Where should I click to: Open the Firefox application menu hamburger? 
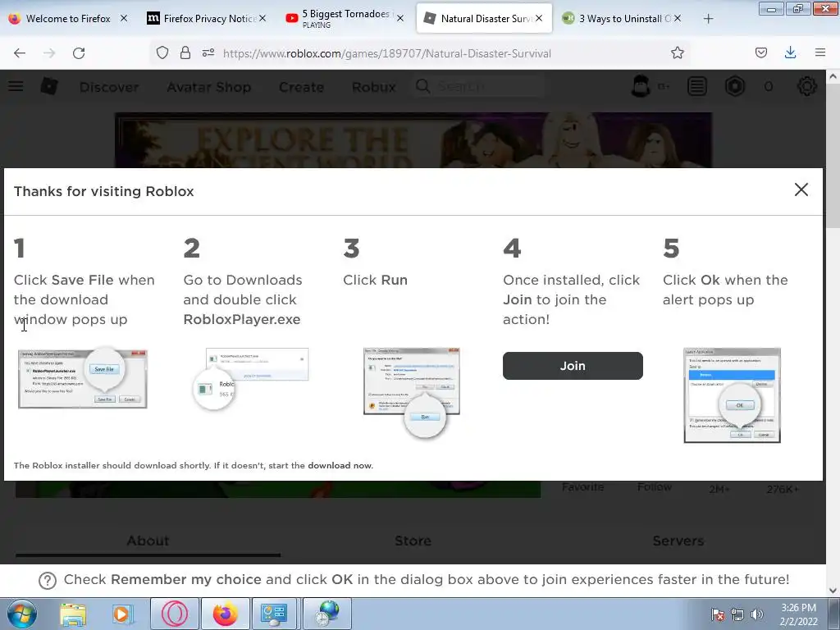coord(819,53)
